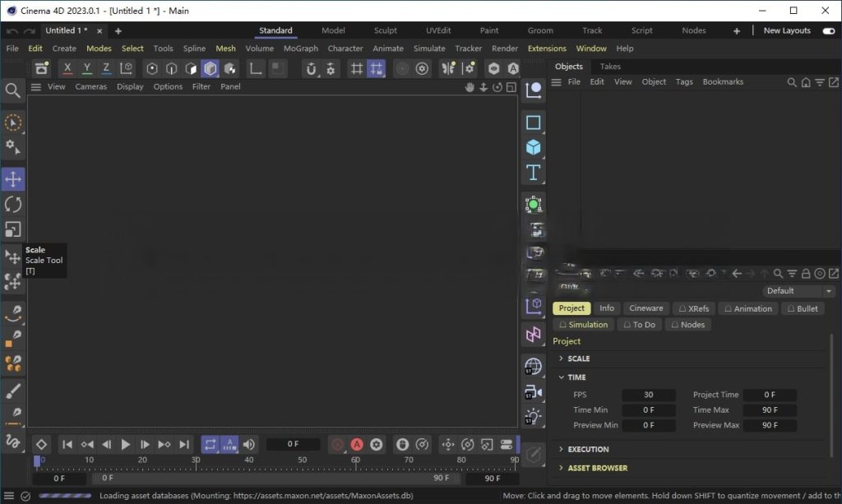This screenshot has width=842, height=504.
Task: Click the FPS input field
Action: pos(649,395)
